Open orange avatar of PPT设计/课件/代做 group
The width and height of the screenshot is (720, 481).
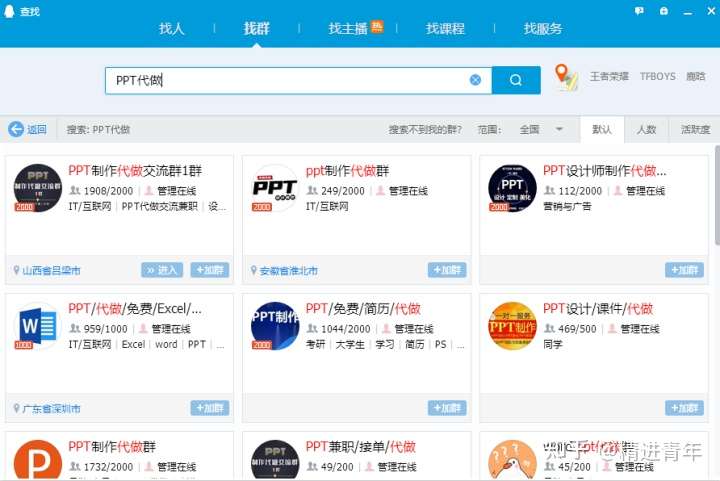pos(512,326)
